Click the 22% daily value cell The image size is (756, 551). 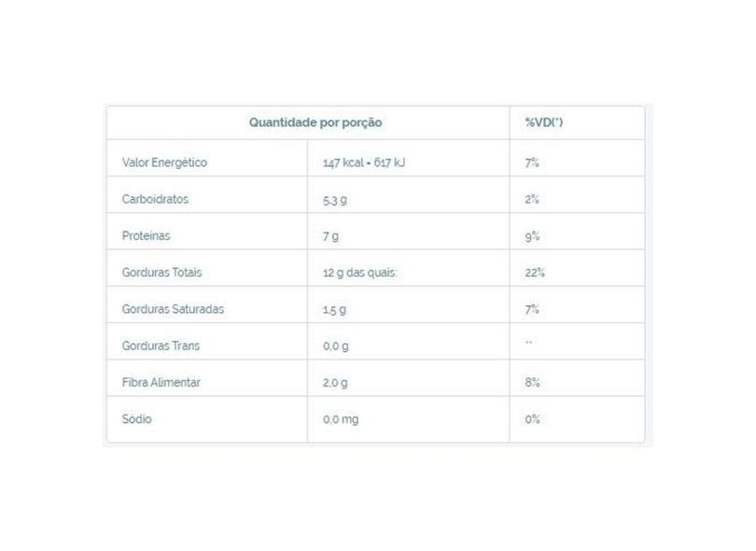pos(535,273)
